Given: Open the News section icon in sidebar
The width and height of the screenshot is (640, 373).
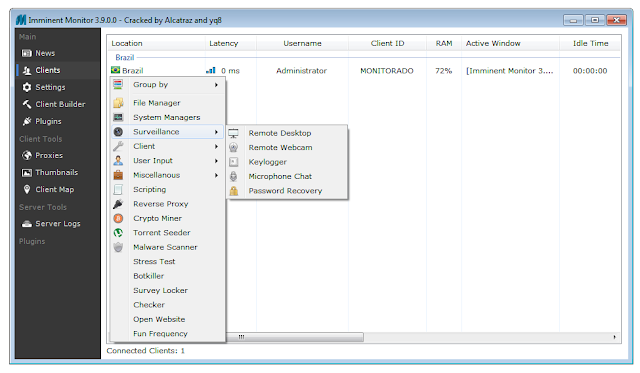Looking at the screenshot, I should click(27, 53).
